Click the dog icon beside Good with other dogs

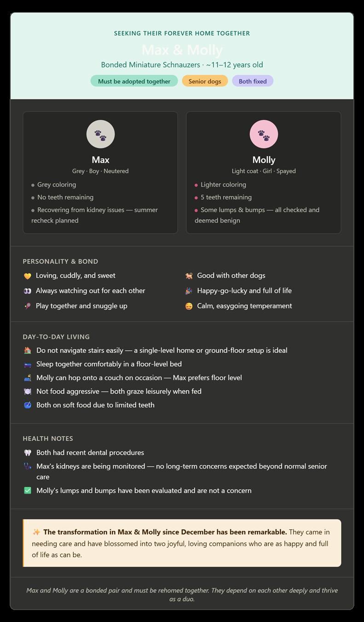click(189, 276)
